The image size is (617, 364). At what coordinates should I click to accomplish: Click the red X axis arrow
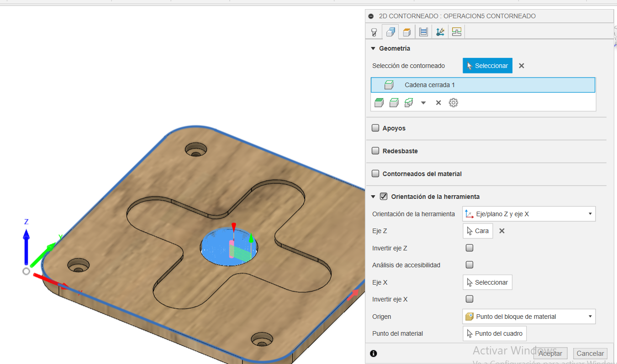(x=52, y=281)
